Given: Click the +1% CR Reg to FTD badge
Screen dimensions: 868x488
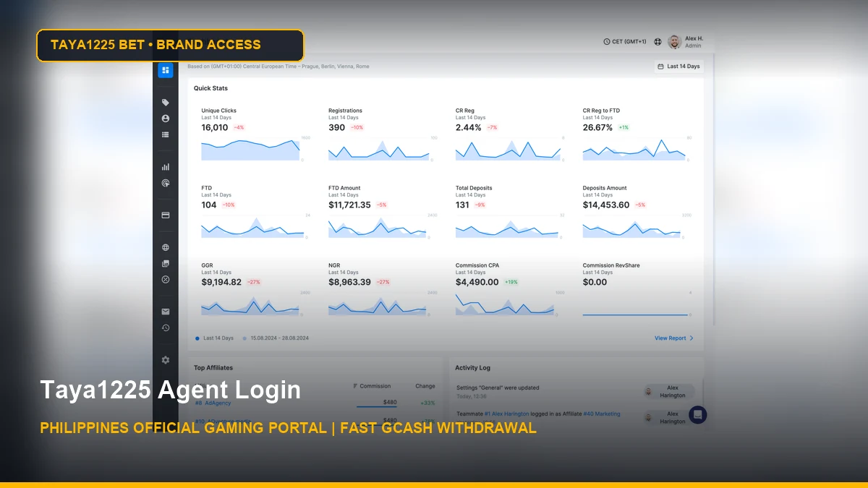Looking at the screenshot, I should 624,127.
